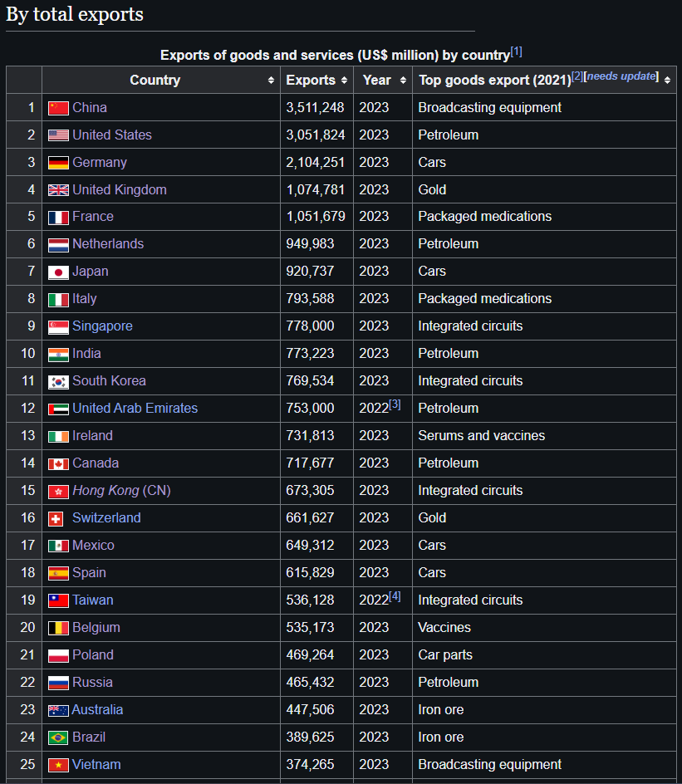Image resolution: width=682 pixels, height=784 pixels.
Task: Open the Vietnam country link
Action: pyautogui.click(x=96, y=765)
